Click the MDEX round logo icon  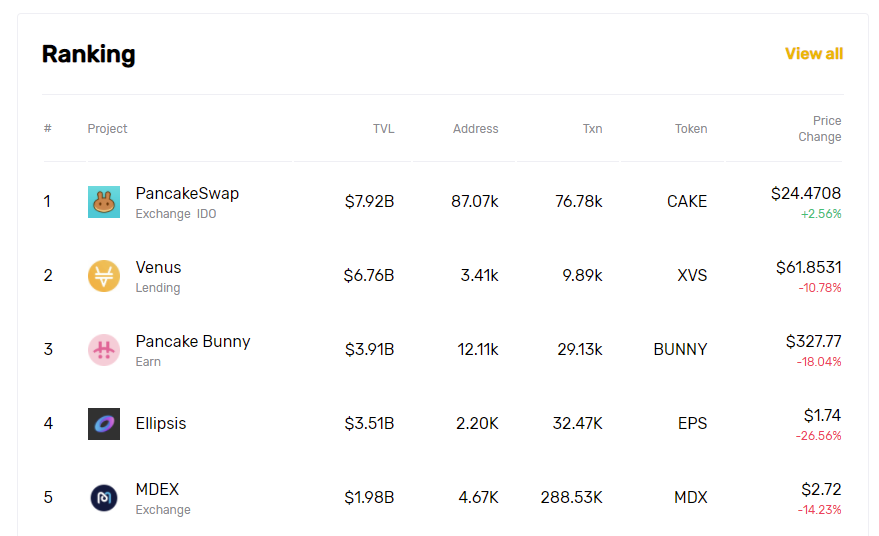point(104,498)
